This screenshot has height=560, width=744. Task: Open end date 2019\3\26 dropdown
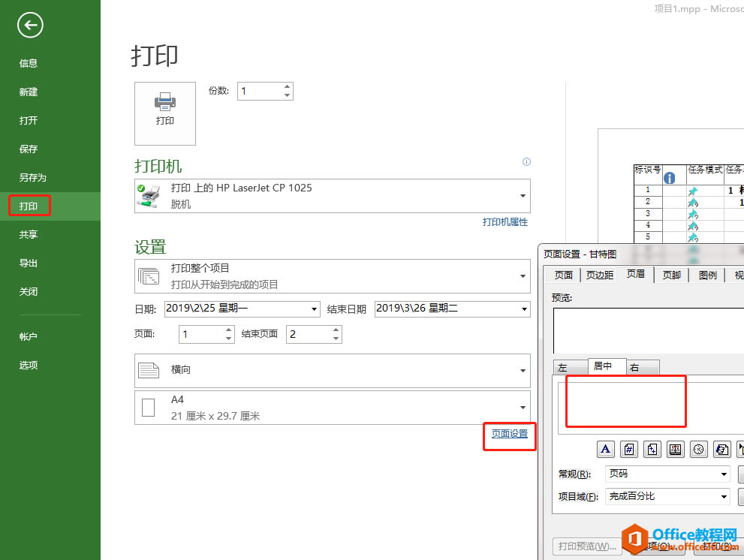524,309
